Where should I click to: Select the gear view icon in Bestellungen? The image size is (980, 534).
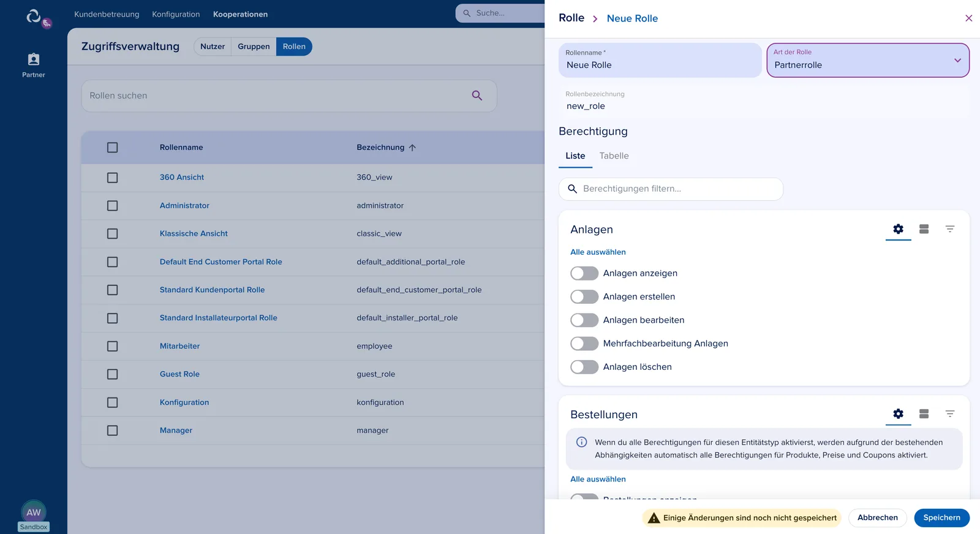898,414
